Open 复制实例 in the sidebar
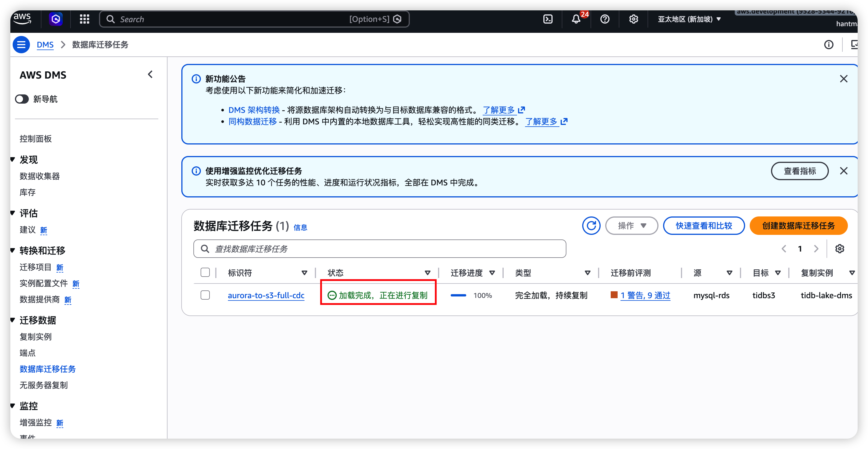This screenshot has height=449, width=868. pos(35,336)
